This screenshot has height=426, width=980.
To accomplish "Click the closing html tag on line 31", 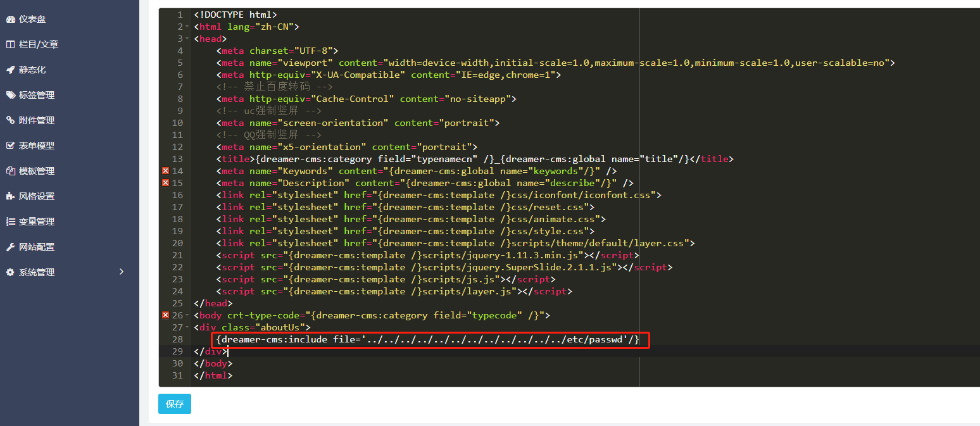I will coord(213,375).
